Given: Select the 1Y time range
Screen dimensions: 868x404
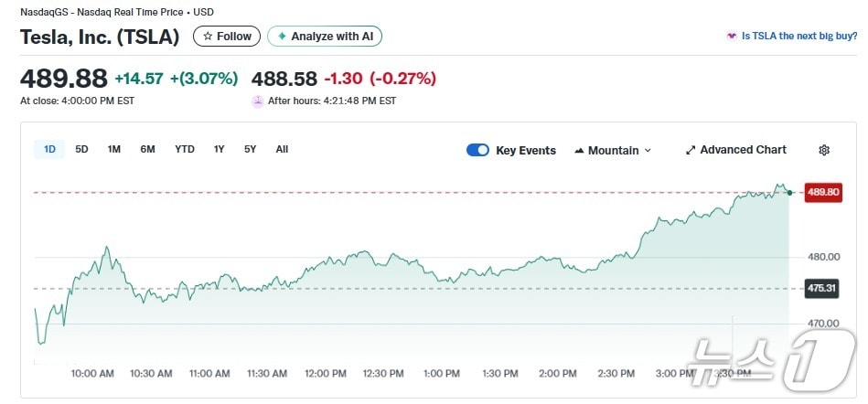Looking at the screenshot, I should (x=220, y=149).
